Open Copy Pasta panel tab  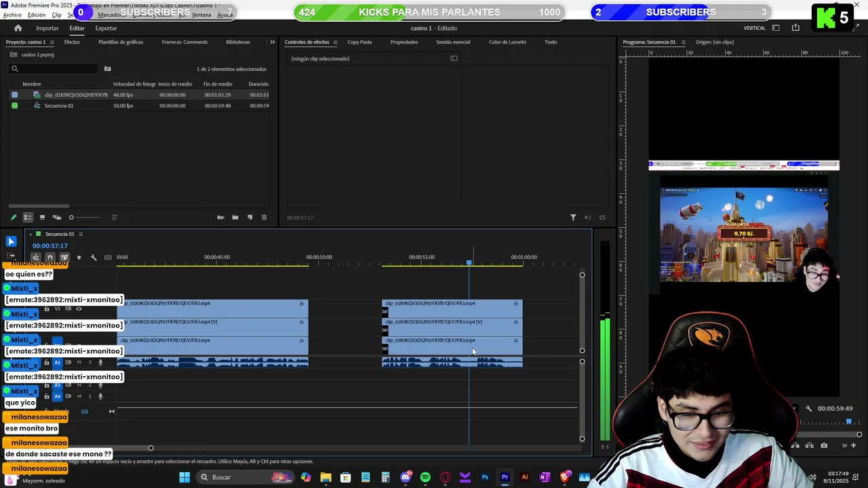(x=359, y=42)
